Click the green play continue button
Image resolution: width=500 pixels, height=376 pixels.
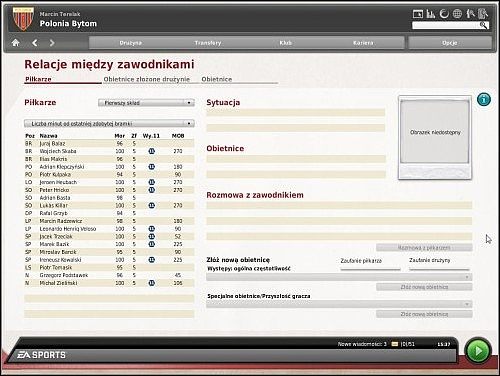coord(478,350)
